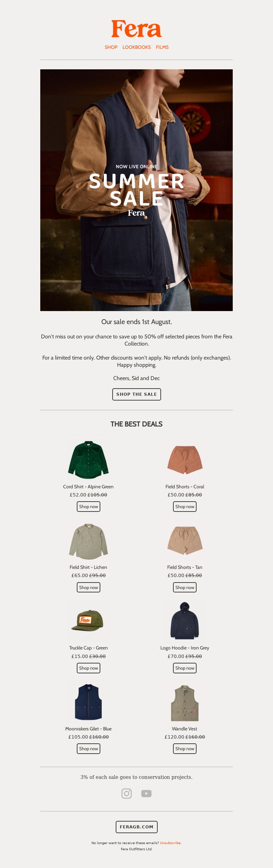The width and height of the screenshot is (273, 868).
Task: Click the Moonrakers Gilet - Blue image
Action: click(88, 701)
